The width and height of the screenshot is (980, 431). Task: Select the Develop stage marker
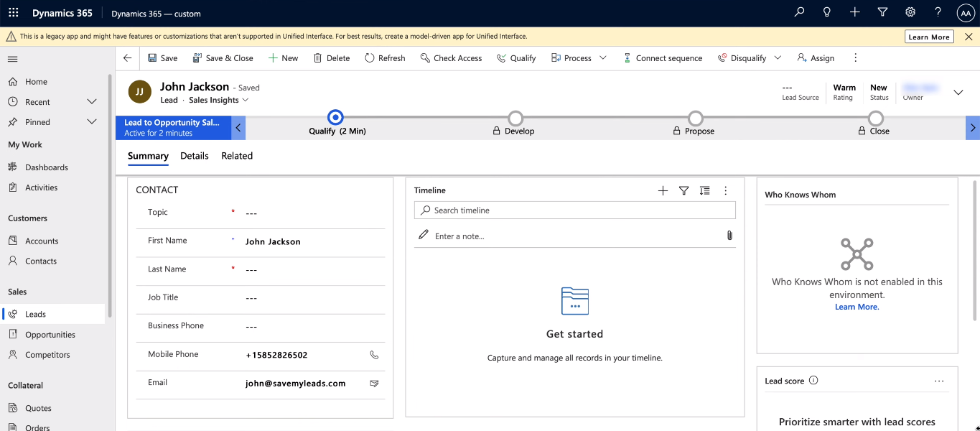pos(515,118)
